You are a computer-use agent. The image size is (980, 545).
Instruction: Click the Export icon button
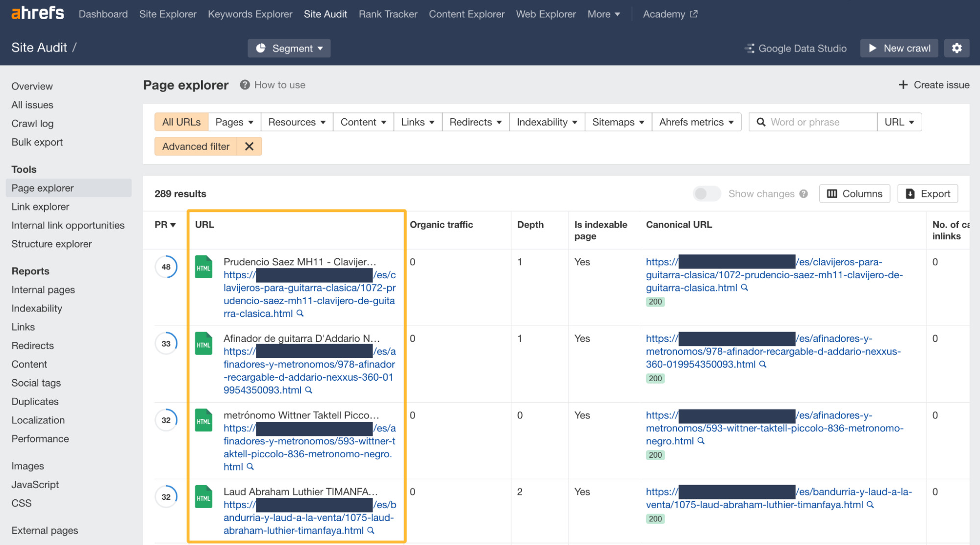(909, 193)
